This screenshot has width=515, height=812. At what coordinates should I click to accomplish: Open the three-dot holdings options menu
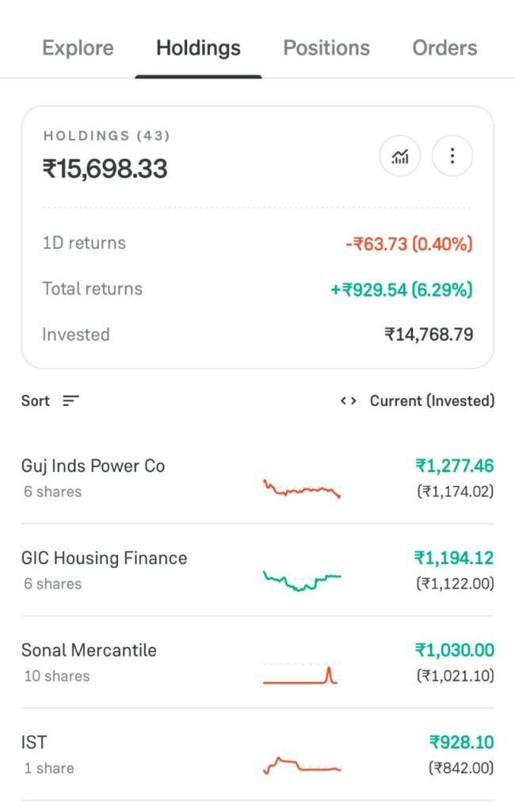[452, 156]
